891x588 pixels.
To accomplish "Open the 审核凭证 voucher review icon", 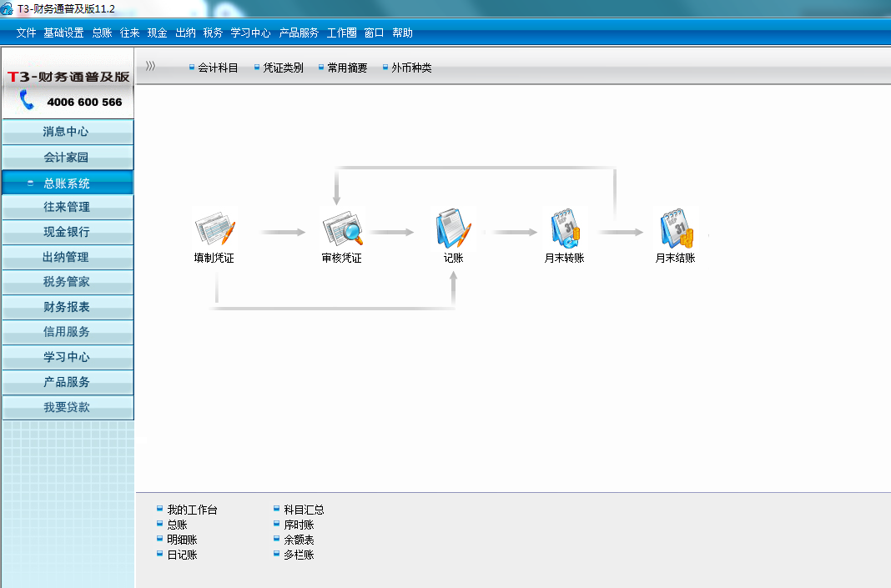I will [x=342, y=229].
